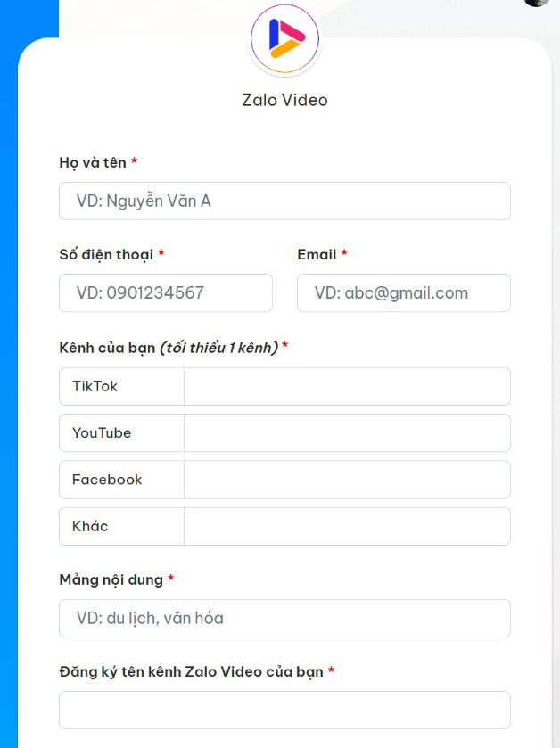560x748 pixels.
Task: Click the TikTok label cell
Action: (121, 386)
